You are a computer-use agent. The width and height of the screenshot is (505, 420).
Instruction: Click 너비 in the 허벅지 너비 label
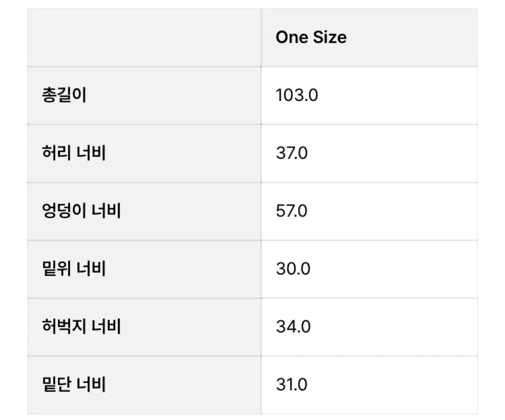tap(106, 327)
